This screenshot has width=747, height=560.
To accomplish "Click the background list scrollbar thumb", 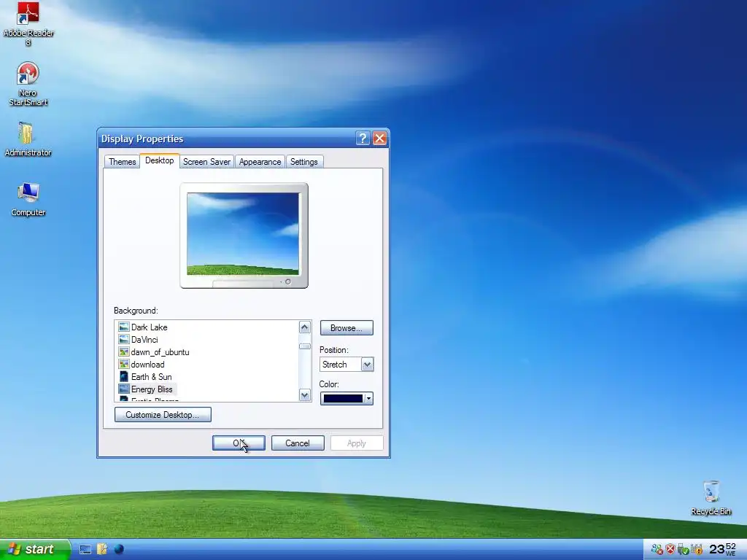I will [305, 346].
